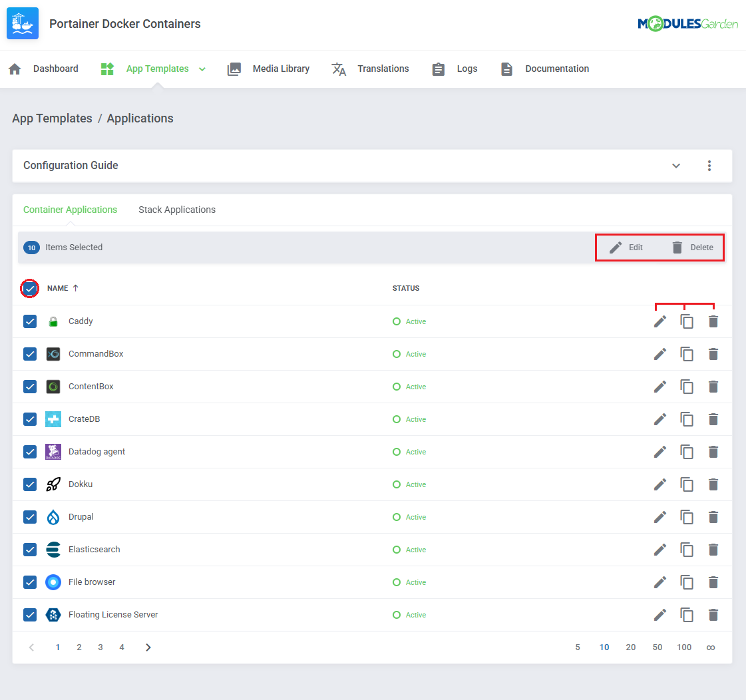Open Media Library in navigation
This screenshot has height=700, width=746.
(268, 69)
